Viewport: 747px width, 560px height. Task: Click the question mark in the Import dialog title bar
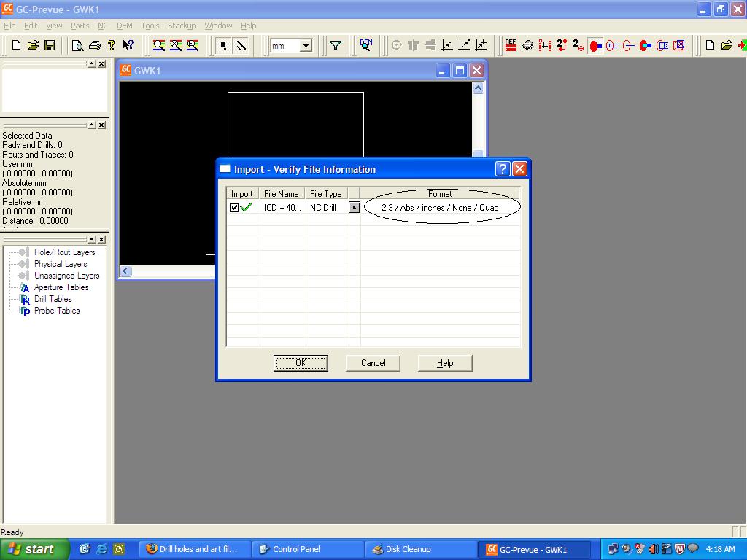coord(503,169)
